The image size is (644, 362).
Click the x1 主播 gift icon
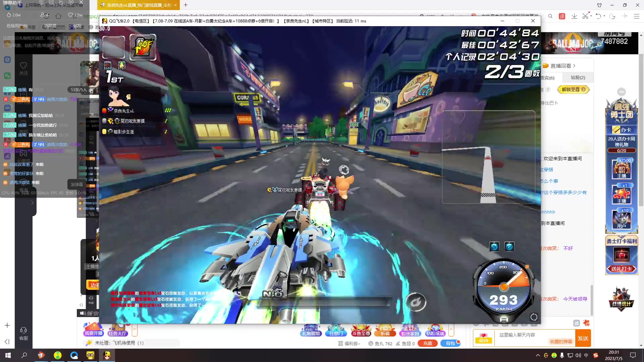tap(622, 194)
